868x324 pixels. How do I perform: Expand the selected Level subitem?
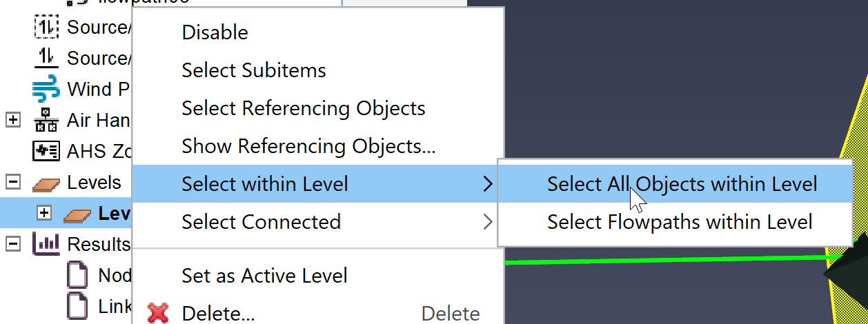click(44, 213)
